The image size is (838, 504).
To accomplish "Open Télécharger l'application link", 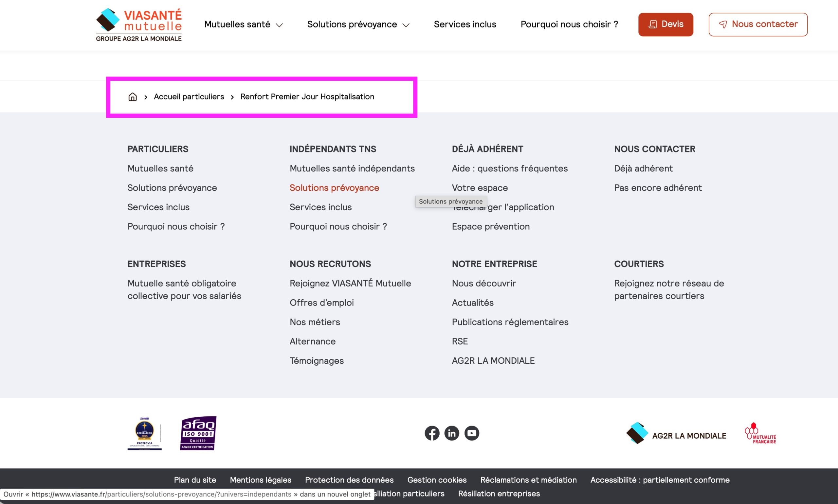I will pyautogui.click(x=503, y=207).
